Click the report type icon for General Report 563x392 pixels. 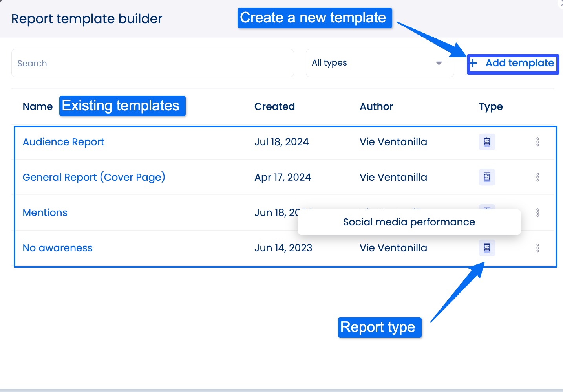pyautogui.click(x=486, y=177)
